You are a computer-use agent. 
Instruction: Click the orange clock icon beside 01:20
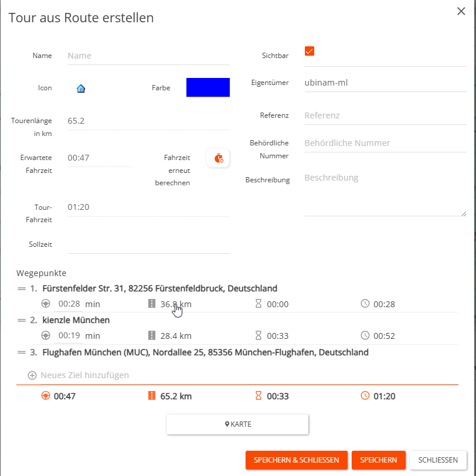pos(365,396)
